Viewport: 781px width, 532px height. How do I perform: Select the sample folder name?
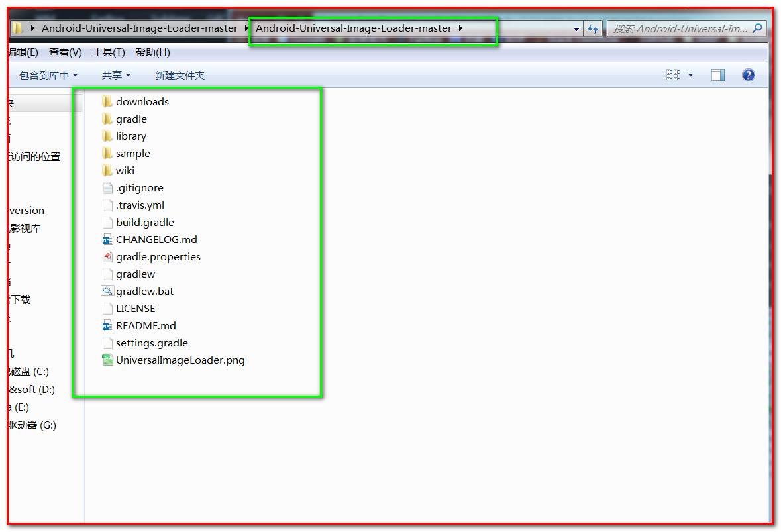[x=133, y=154]
